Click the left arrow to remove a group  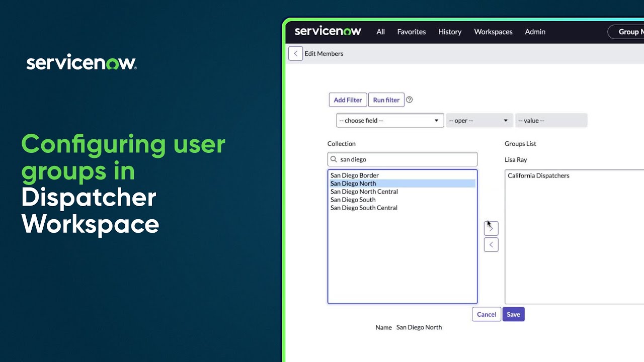(491, 244)
